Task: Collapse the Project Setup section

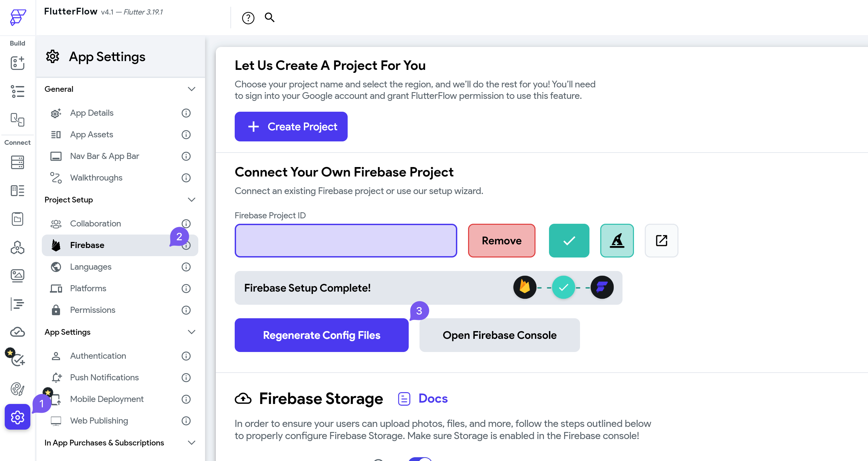Action: tap(192, 200)
